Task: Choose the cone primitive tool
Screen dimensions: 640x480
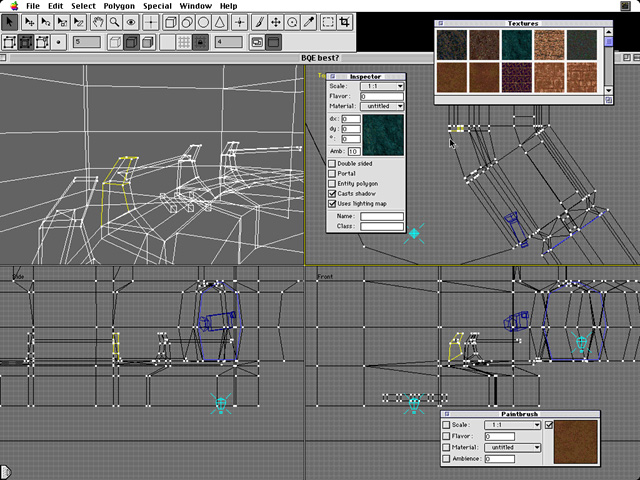Action: [221, 22]
